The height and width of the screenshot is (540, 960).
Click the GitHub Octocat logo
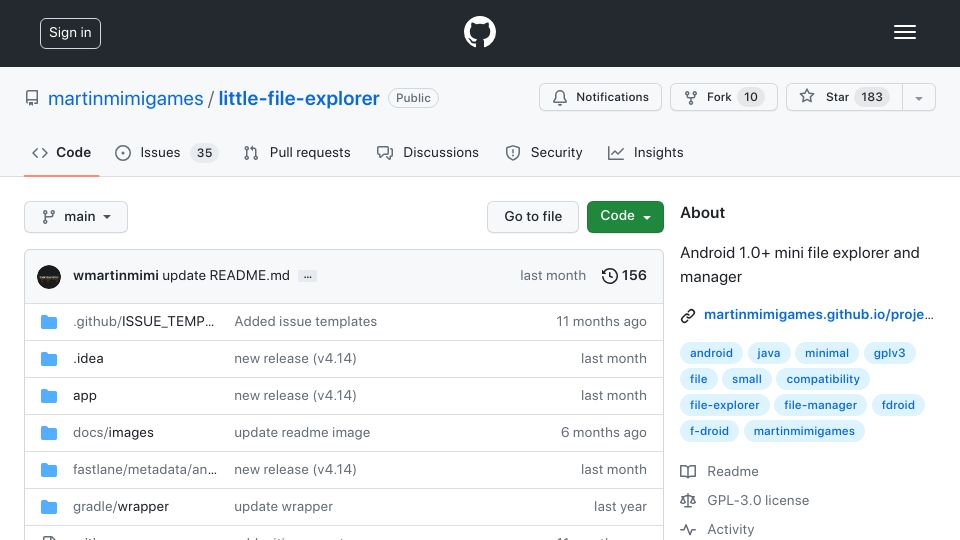coord(479,32)
